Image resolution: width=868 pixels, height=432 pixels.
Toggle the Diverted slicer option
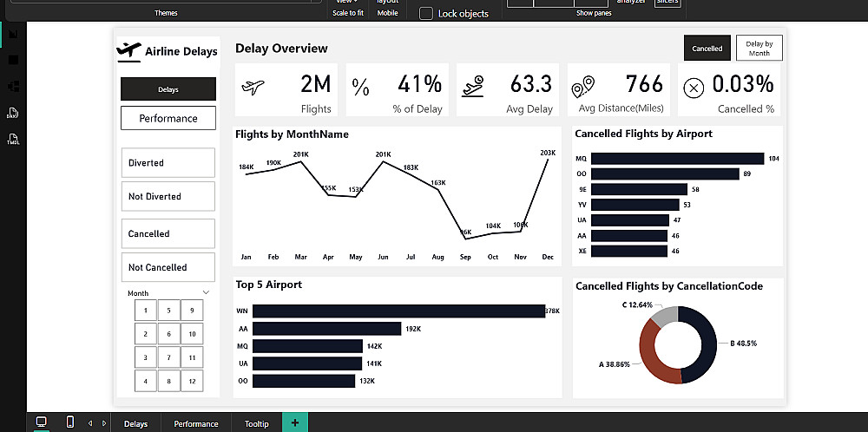click(168, 162)
